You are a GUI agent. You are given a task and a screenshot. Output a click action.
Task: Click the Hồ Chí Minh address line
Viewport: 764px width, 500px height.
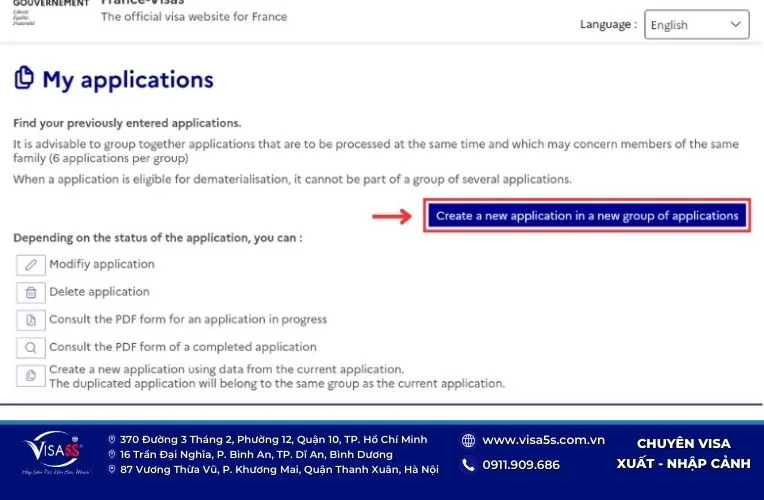273,440
